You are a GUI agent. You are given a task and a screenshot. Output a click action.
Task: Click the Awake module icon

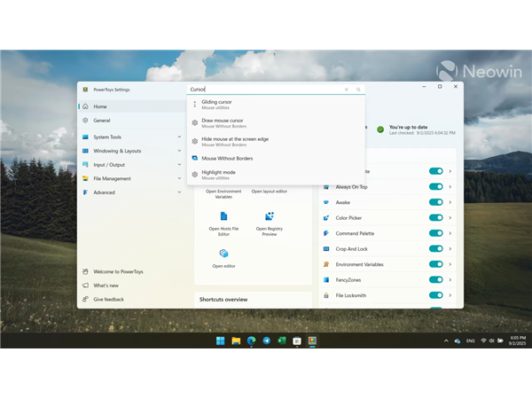[x=326, y=202]
